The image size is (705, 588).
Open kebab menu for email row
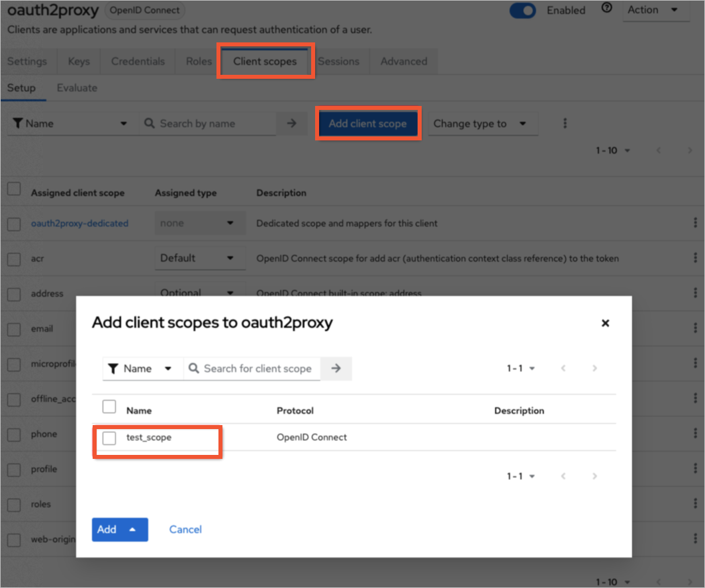click(x=695, y=328)
